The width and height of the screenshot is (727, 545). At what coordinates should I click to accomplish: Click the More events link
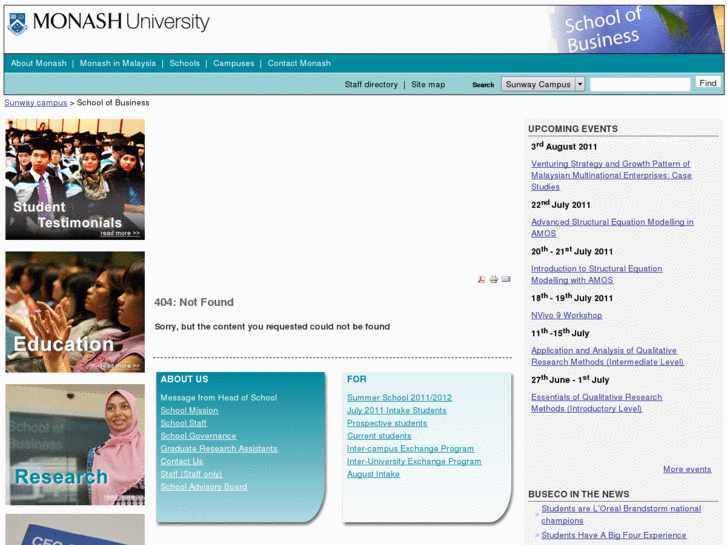pyautogui.click(x=687, y=469)
